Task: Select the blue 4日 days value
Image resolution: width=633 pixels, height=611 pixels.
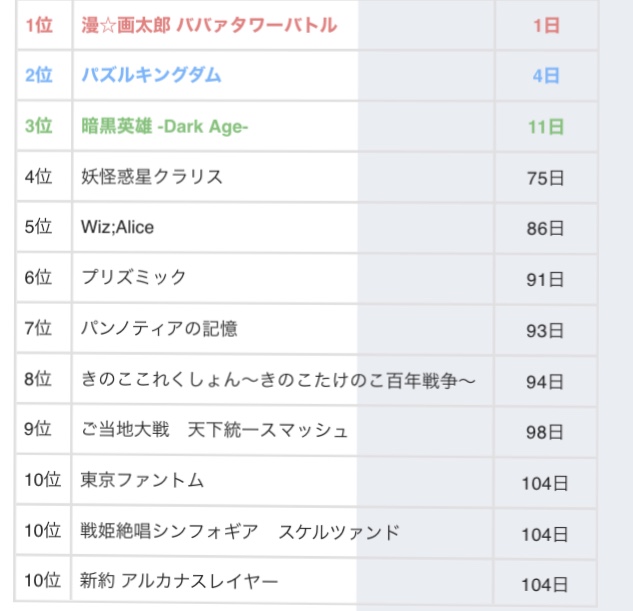Action: coord(546,76)
